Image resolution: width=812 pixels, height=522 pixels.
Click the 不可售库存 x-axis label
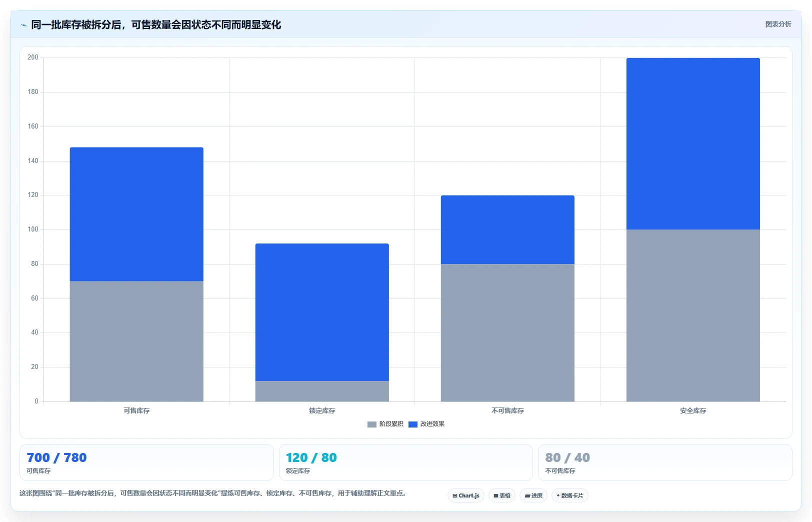pos(507,410)
